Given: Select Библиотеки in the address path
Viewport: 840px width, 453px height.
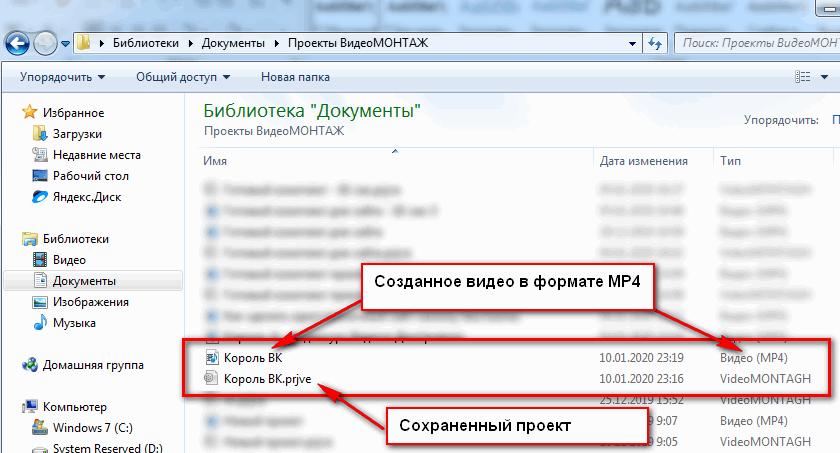Looking at the screenshot, I should coord(146,43).
